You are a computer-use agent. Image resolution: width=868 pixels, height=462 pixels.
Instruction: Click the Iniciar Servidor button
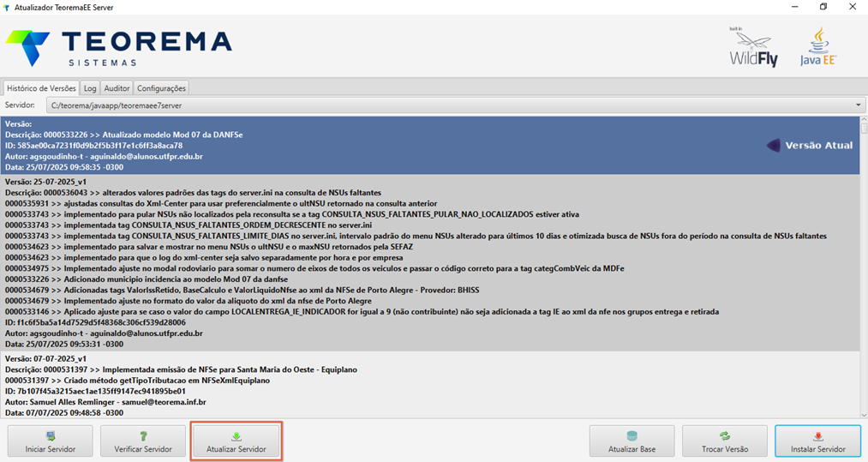pos(51,441)
